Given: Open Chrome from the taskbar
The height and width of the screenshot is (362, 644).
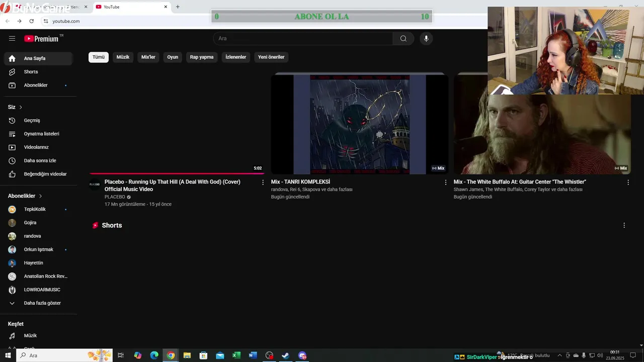Looking at the screenshot, I should pyautogui.click(x=171, y=355).
